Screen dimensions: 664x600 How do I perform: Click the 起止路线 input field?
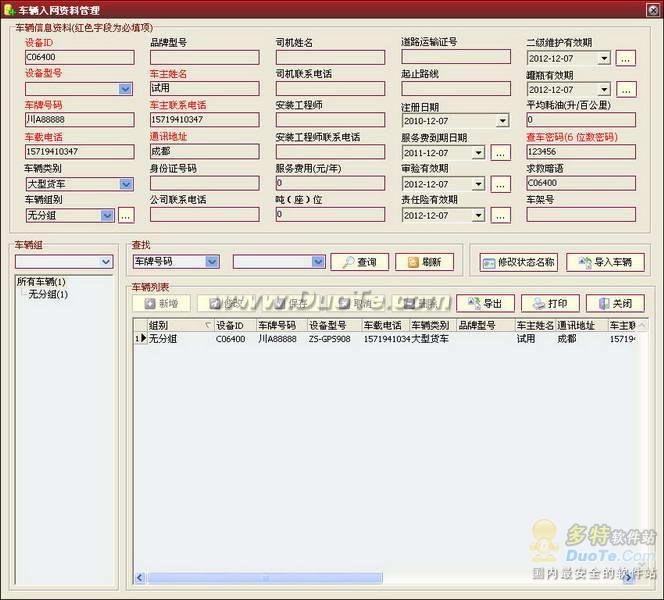coord(456,88)
